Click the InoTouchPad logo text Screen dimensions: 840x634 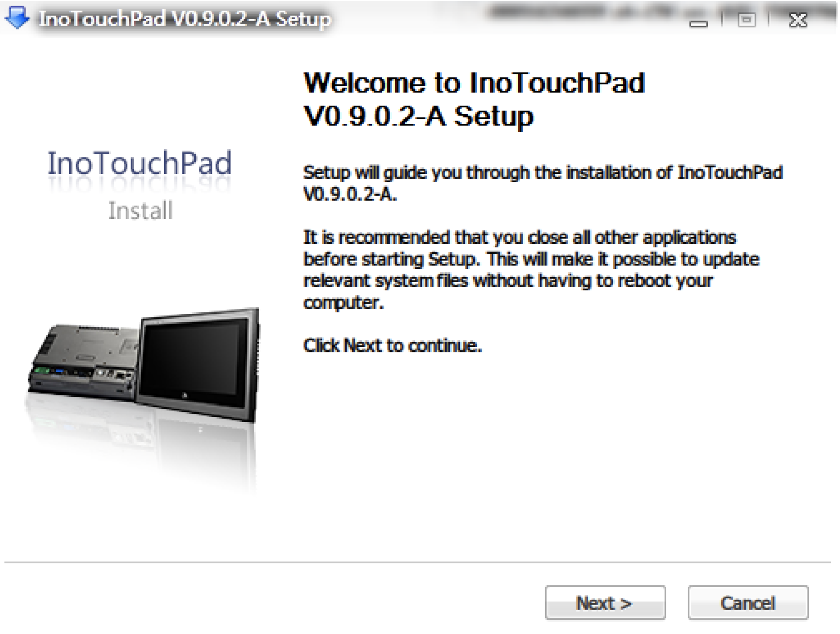point(139,163)
